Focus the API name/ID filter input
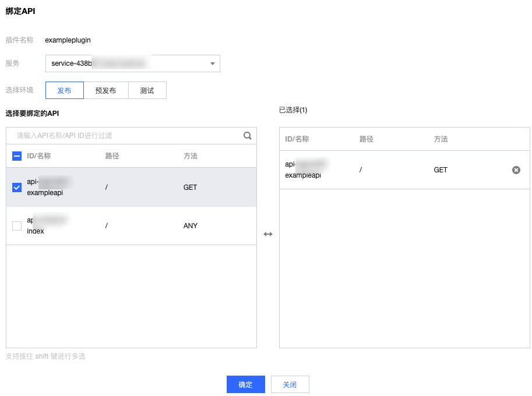The image size is (532, 396). click(125, 136)
